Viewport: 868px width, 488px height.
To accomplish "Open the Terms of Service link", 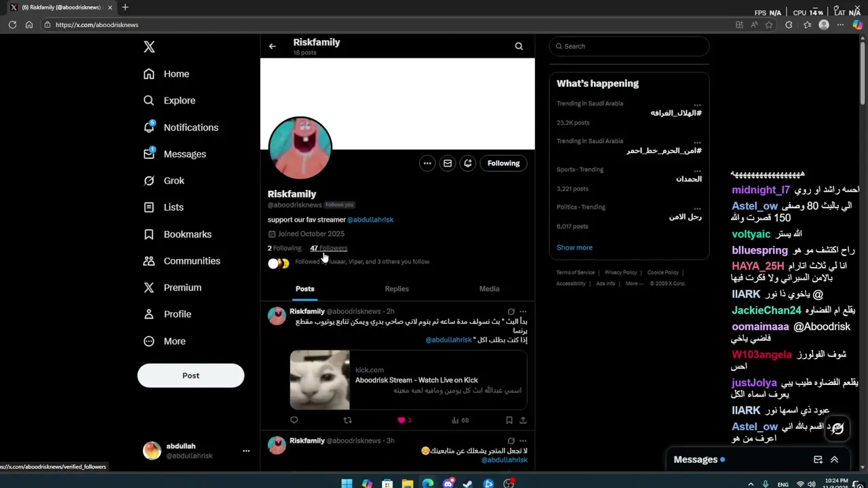I will 575,272.
